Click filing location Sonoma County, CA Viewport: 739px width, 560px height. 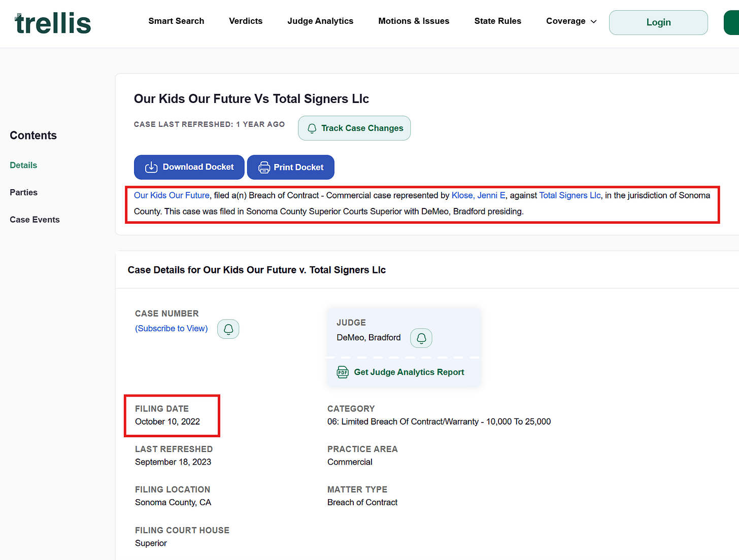(173, 502)
